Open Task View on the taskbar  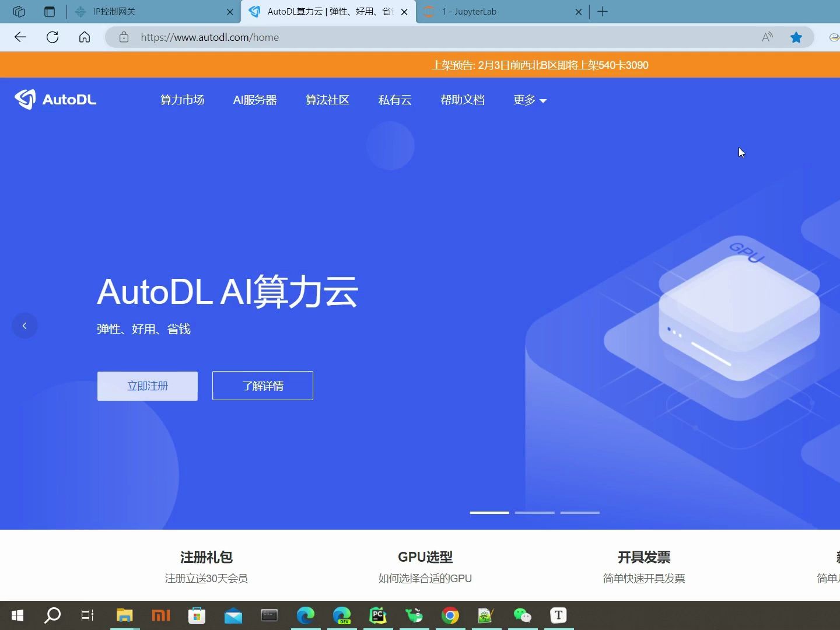pyautogui.click(x=87, y=615)
